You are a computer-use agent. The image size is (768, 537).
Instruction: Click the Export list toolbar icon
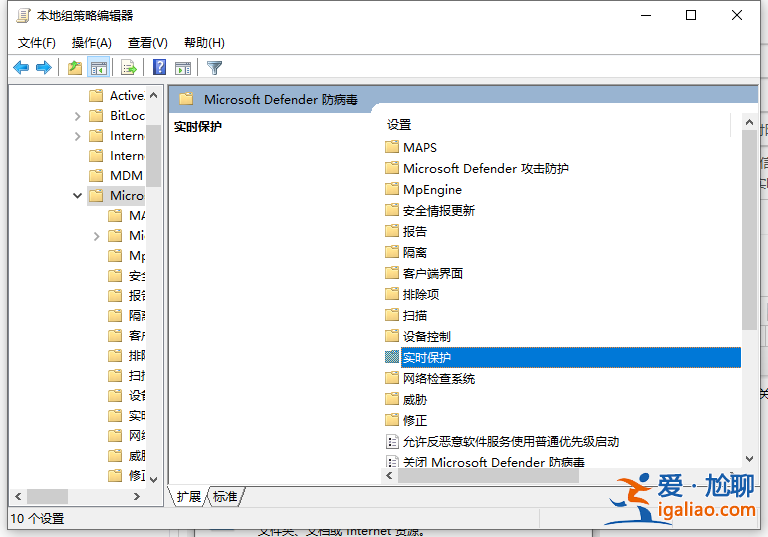pos(129,67)
